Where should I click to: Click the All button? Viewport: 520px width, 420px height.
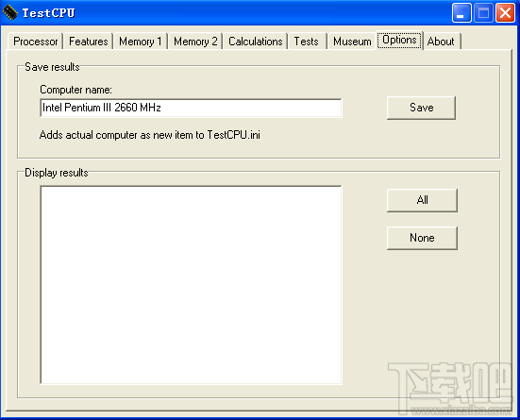tap(422, 200)
